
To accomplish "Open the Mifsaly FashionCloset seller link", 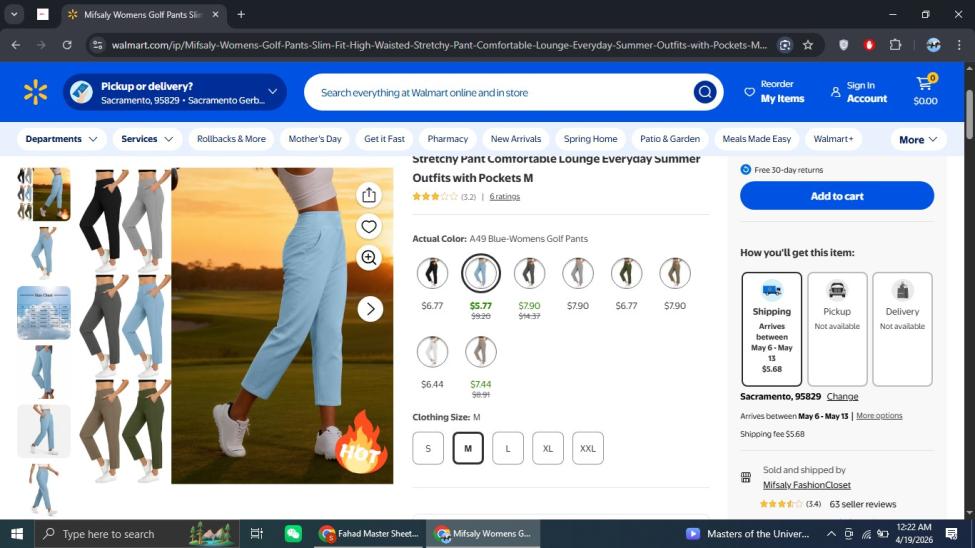I will [806, 485].
